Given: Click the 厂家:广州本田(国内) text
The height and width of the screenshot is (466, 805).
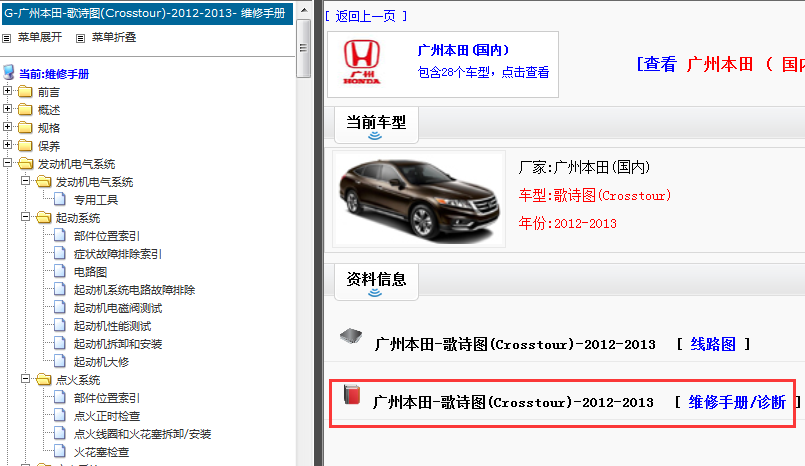Looking at the screenshot, I should (584, 167).
